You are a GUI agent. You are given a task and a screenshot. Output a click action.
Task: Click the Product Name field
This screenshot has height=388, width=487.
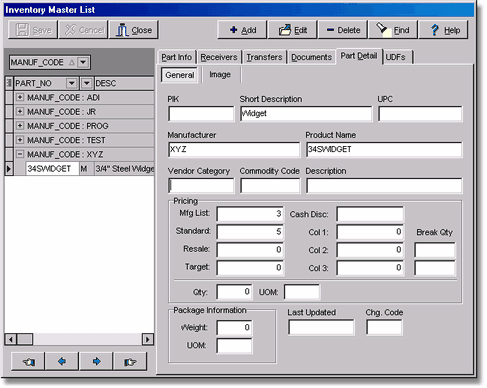click(x=384, y=150)
